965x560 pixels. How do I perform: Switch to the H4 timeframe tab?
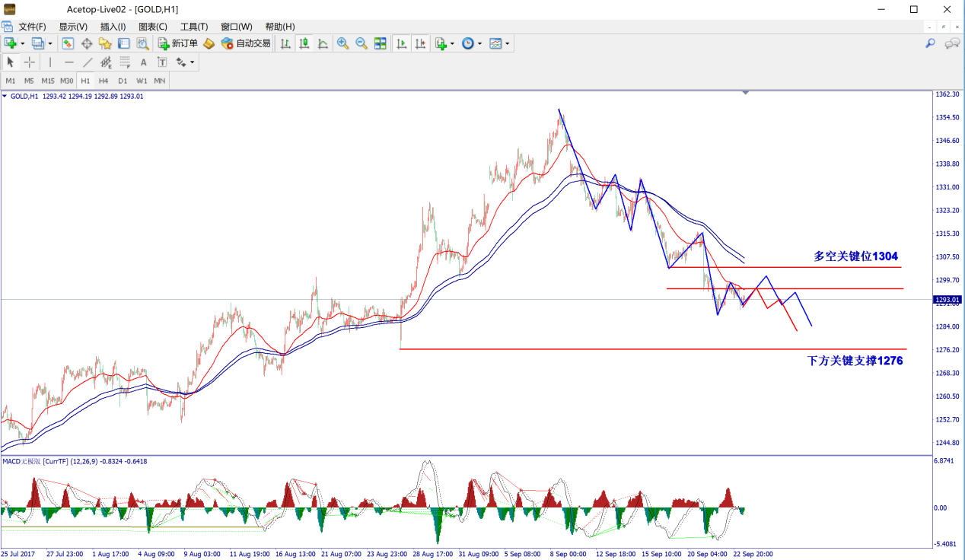104,81
